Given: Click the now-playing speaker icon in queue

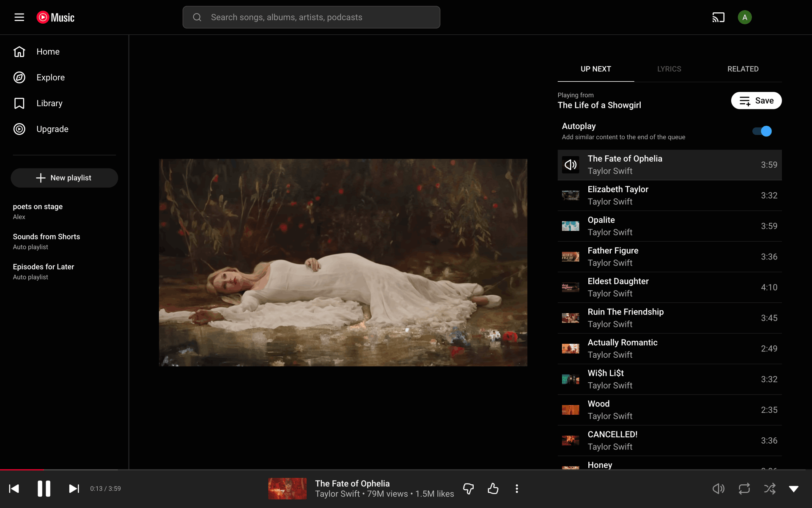Looking at the screenshot, I should click(x=570, y=165).
